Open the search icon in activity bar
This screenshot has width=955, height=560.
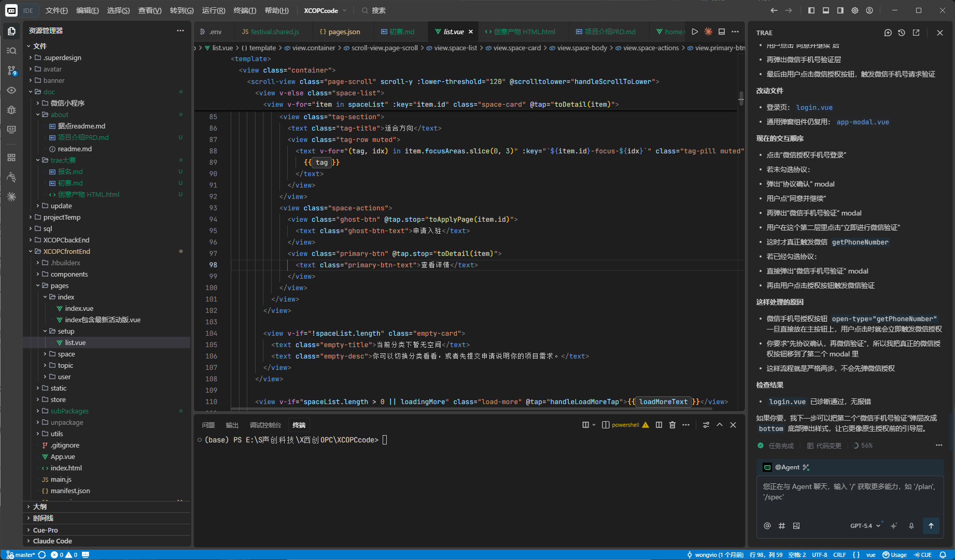[11, 51]
